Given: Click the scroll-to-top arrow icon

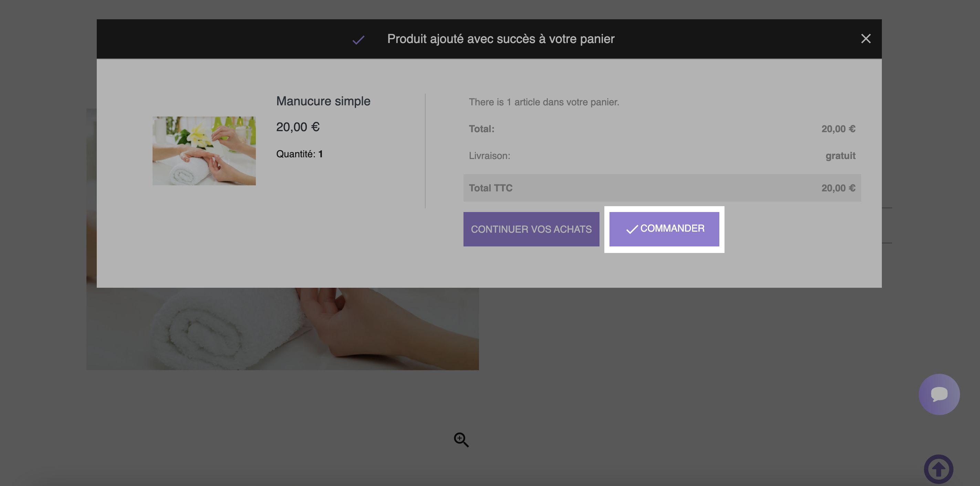Looking at the screenshot, I should click(x=938, y=469).
